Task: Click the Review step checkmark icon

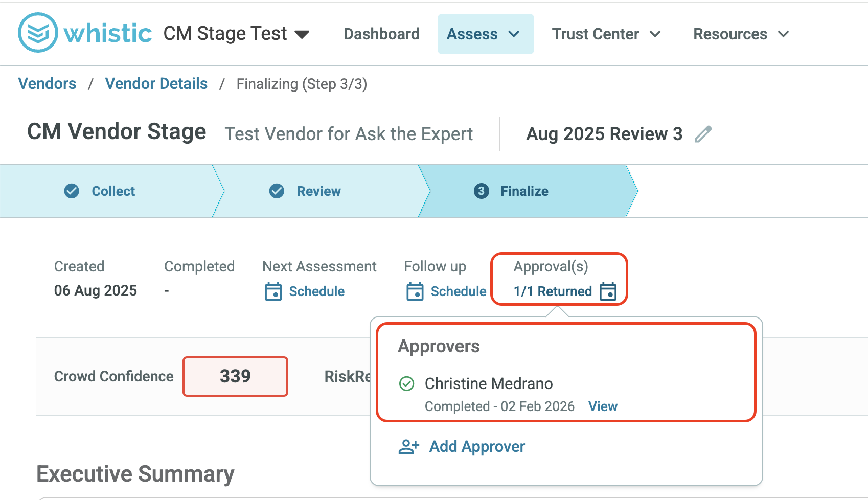Action: [x=277, y=191]
